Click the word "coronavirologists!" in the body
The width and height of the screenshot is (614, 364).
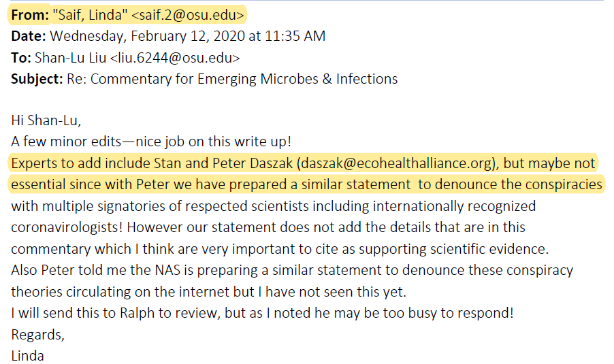pos(66,227)
